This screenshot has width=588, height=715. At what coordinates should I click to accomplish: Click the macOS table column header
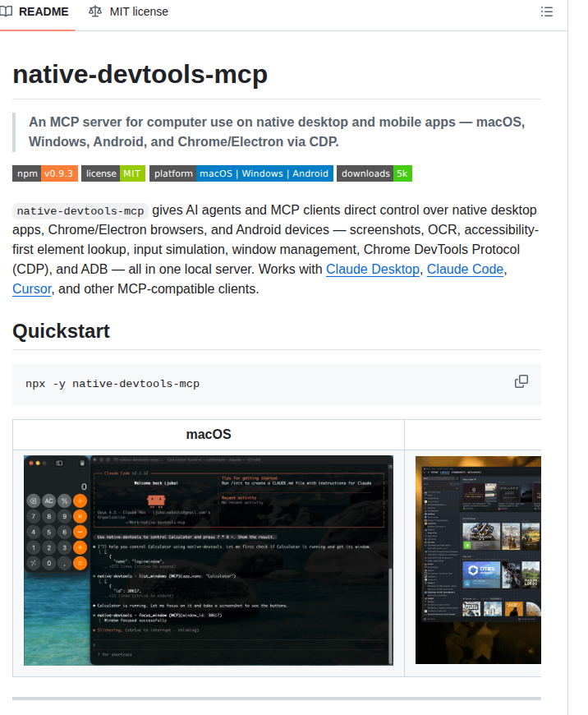tap(209, 434)
